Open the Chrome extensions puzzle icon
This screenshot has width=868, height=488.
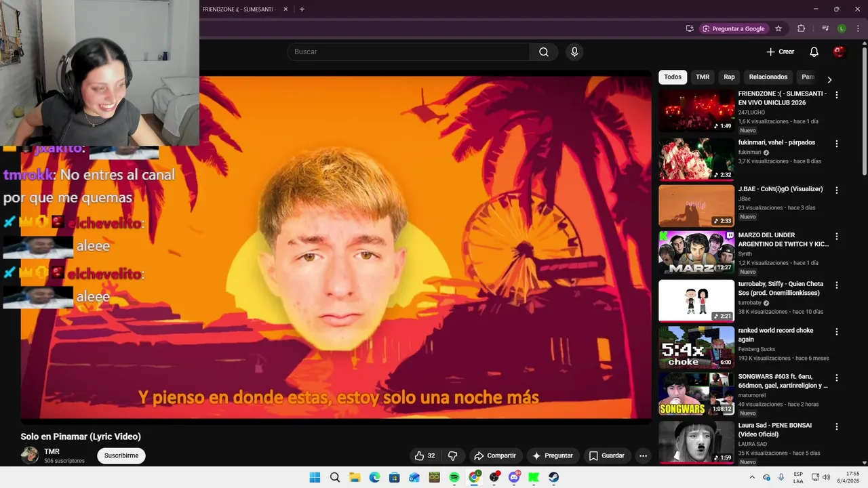(x=802, y=28)
